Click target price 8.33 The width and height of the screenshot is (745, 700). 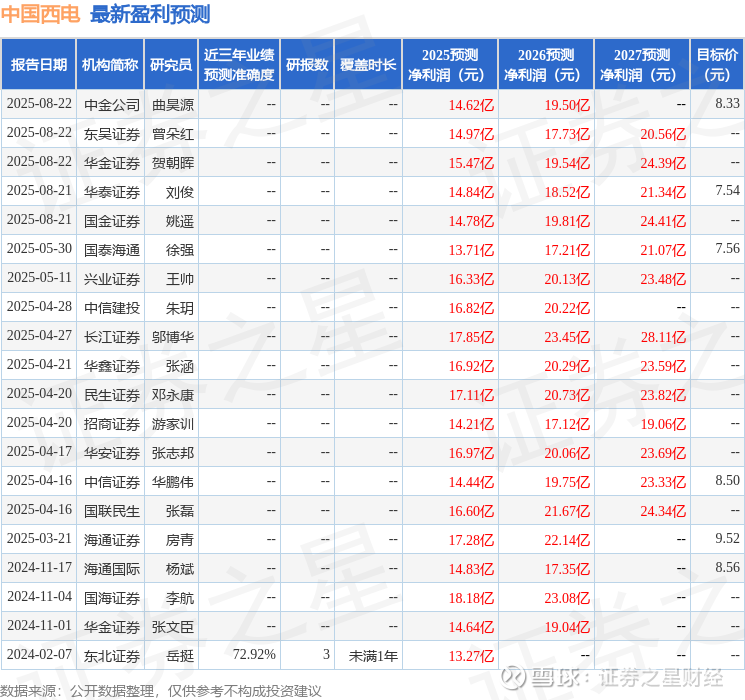click(x=727, y=104)
